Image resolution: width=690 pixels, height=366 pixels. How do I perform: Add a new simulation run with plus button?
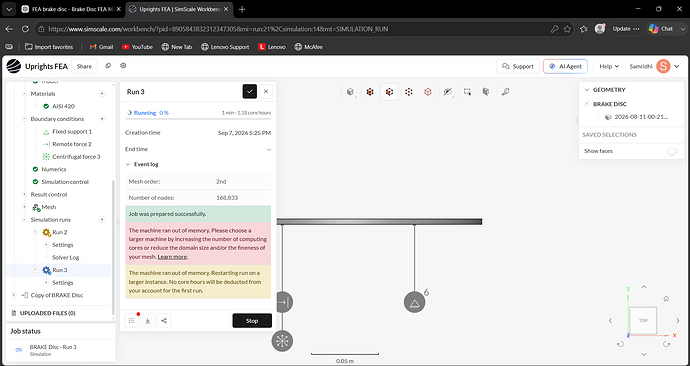tap(102, 220)
